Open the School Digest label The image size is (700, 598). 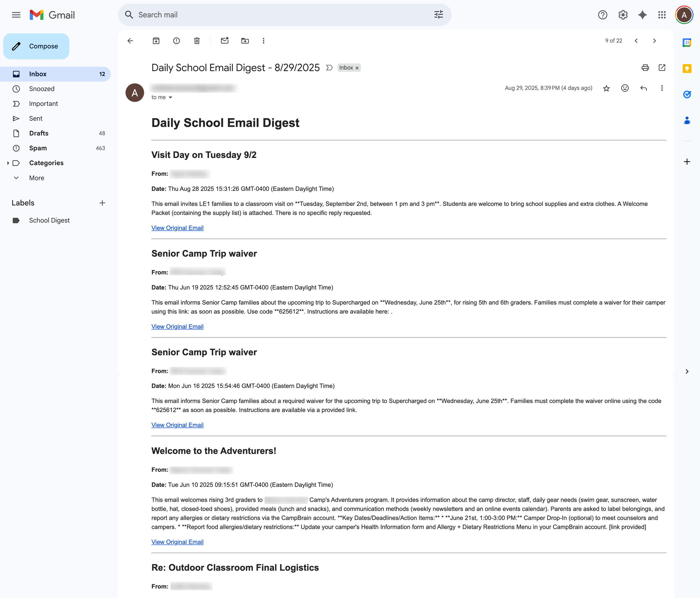pyautogui.click(x=49, y=220)
